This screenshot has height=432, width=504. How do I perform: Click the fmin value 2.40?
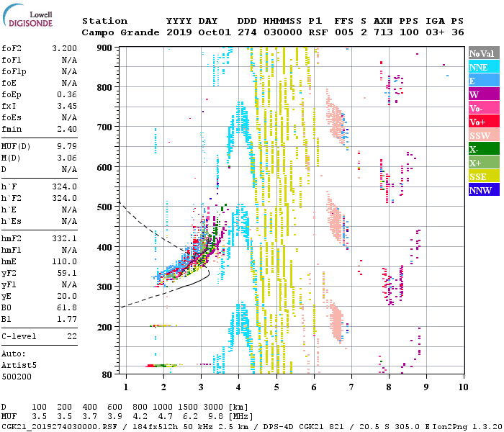pyautogui.click(x=67, y=129)
